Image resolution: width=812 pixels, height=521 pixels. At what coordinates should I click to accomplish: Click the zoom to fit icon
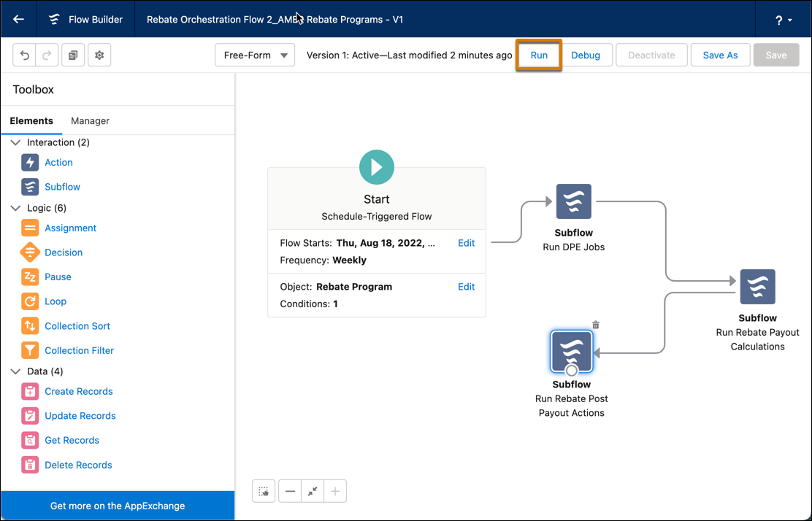[313, 491]
